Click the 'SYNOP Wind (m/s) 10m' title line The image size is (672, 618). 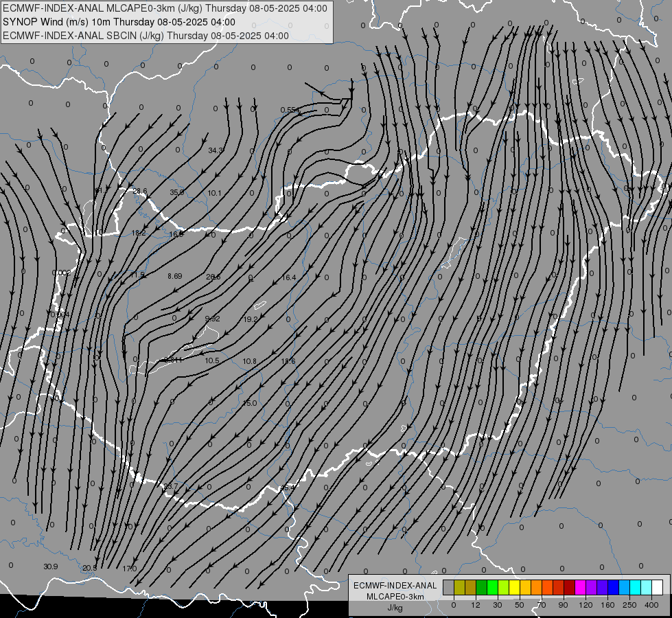pos(119,22)
